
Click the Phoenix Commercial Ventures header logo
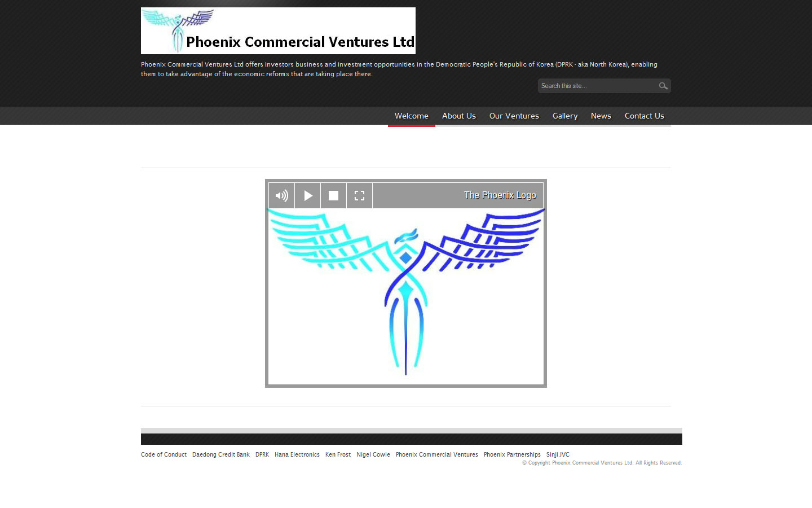[278, 31]
